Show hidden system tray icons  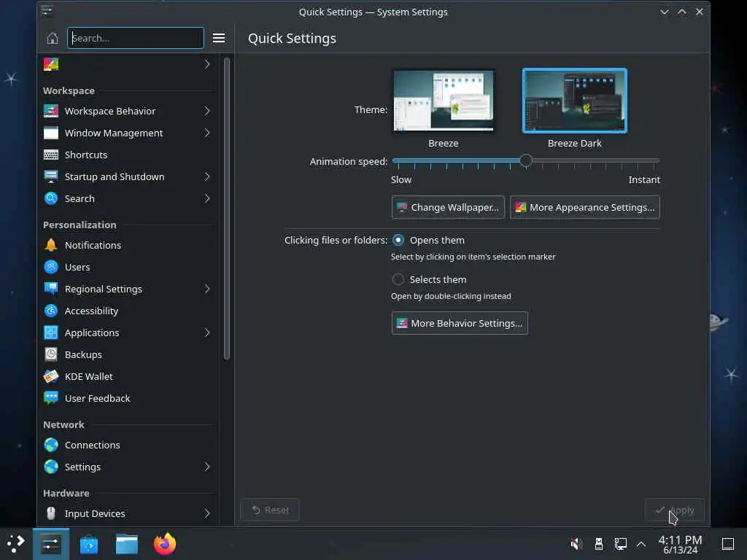(x=641, y=544)
